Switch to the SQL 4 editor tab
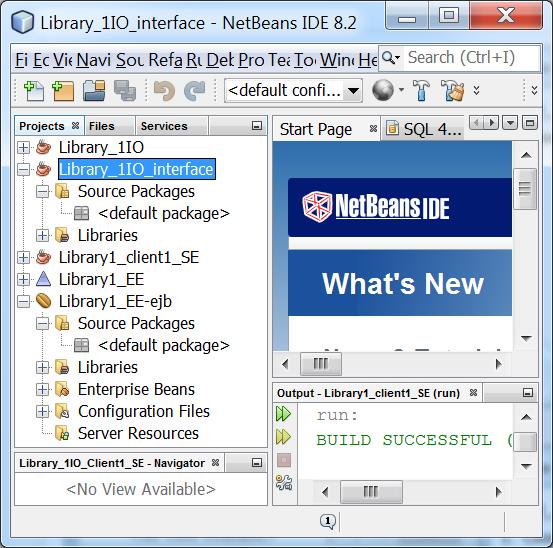 point(423,129)
